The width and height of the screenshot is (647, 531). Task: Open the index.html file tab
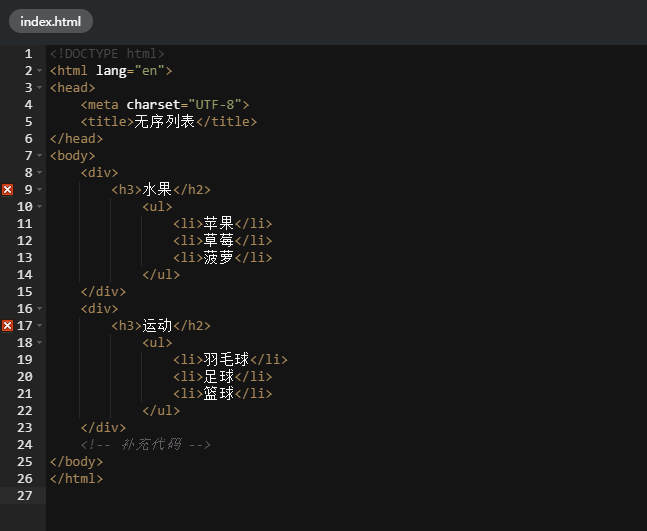[51, 21]
